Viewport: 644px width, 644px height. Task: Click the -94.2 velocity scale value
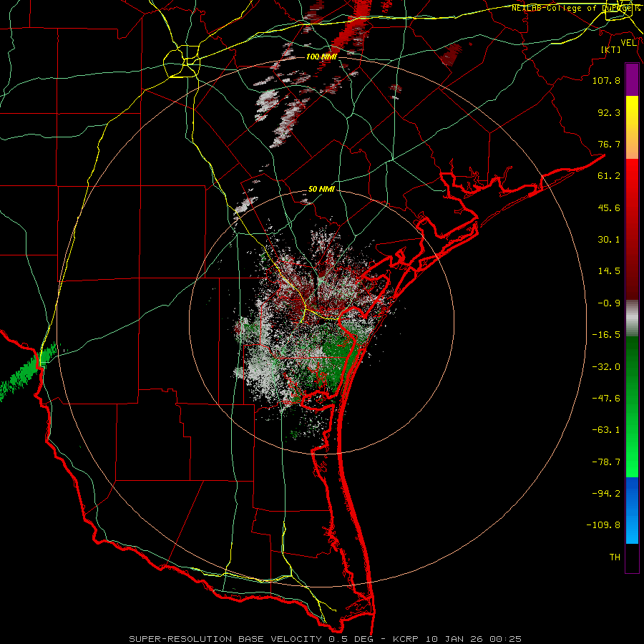(606, 494)
